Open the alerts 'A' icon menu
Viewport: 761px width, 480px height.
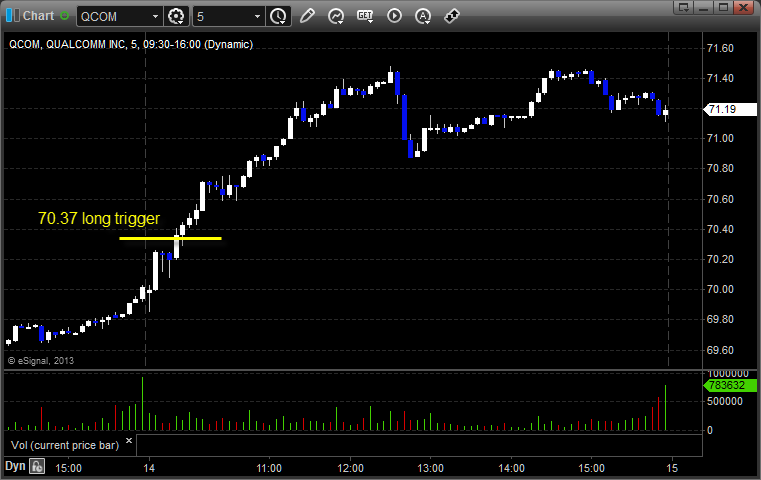point(423,16)
